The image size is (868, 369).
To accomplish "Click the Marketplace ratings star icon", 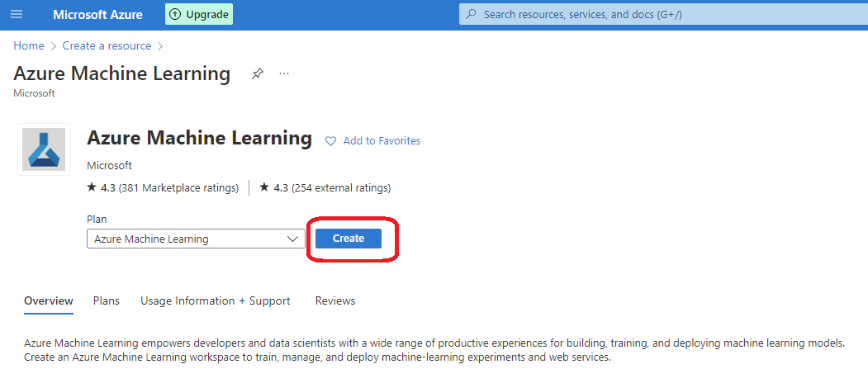I will [x=92, y=187].
